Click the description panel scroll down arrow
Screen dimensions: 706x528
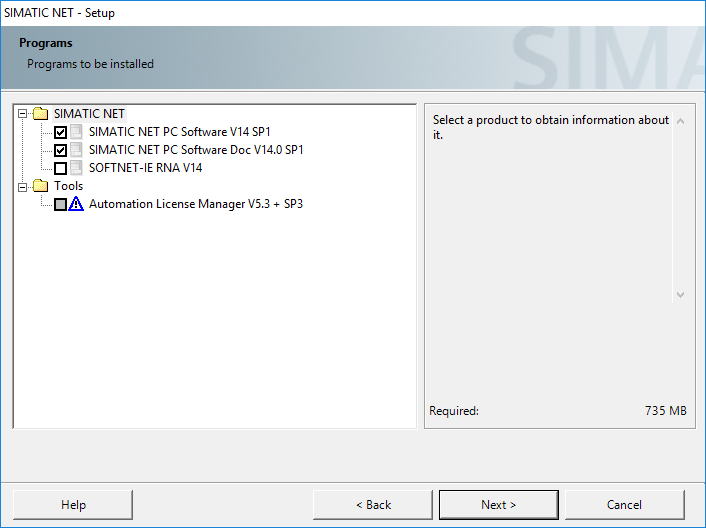[x=680, y=295]
